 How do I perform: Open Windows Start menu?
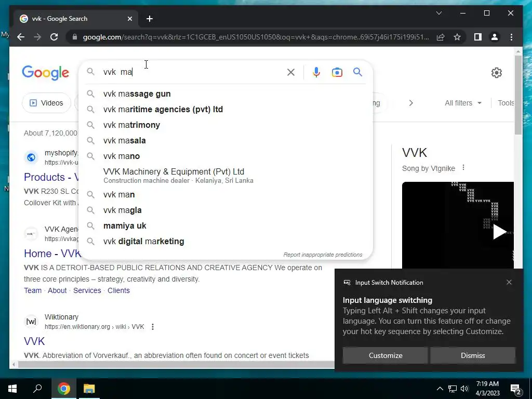(x=12, y=389)
